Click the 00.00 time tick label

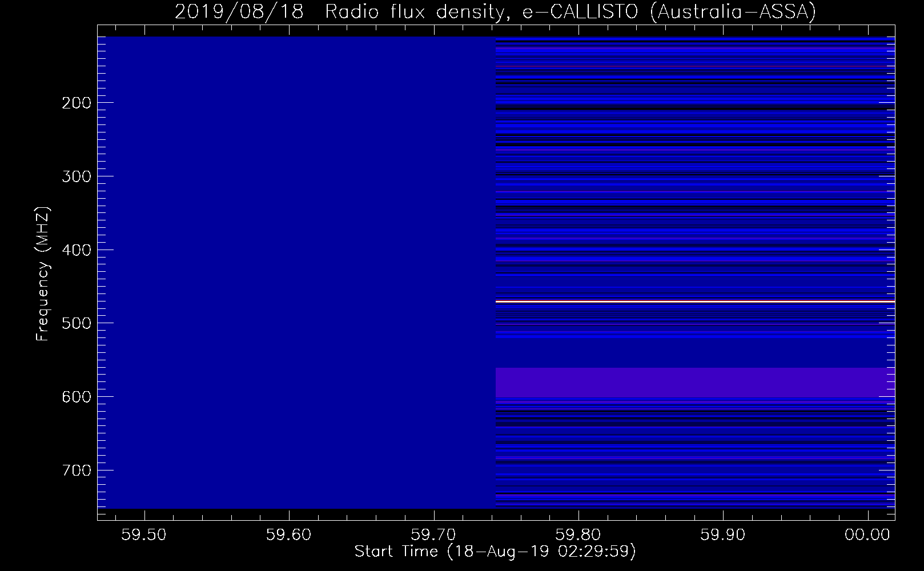pyautogui.click(x=867, y=535)
